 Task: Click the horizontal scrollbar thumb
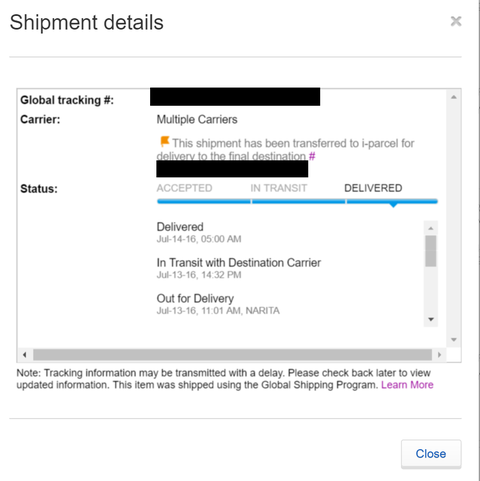click(x=232, y=355)
